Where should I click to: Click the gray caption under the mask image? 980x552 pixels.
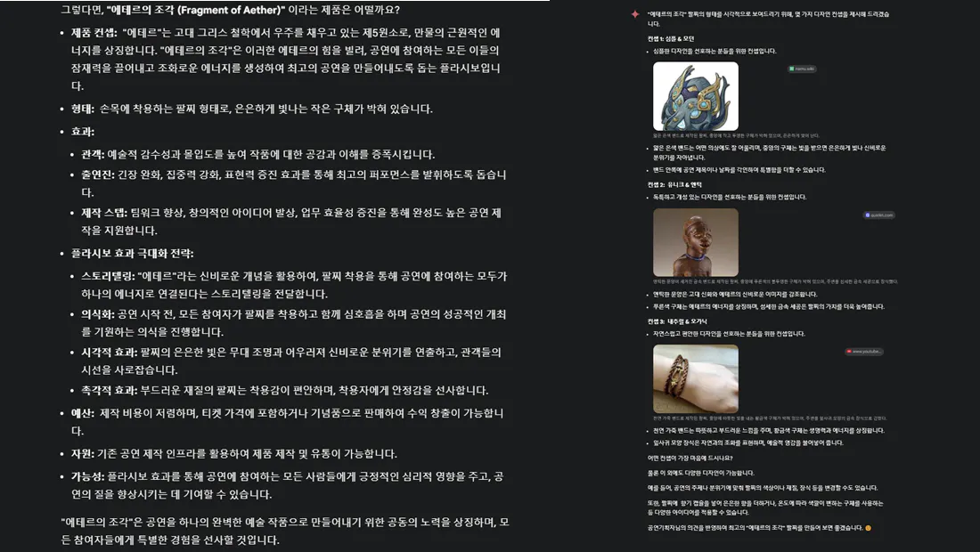(736, 135)
